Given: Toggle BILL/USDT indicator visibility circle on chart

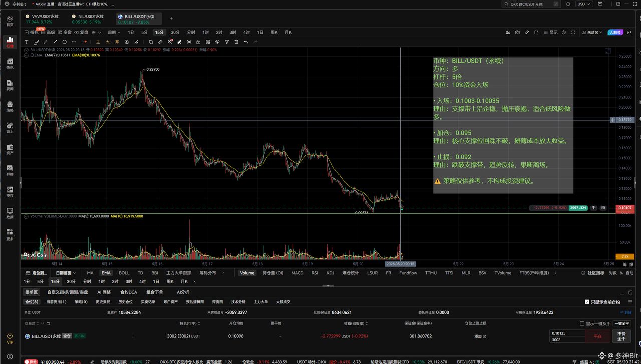Looking at the screenshot, I should pyautogui.click(x=27, y=50).
